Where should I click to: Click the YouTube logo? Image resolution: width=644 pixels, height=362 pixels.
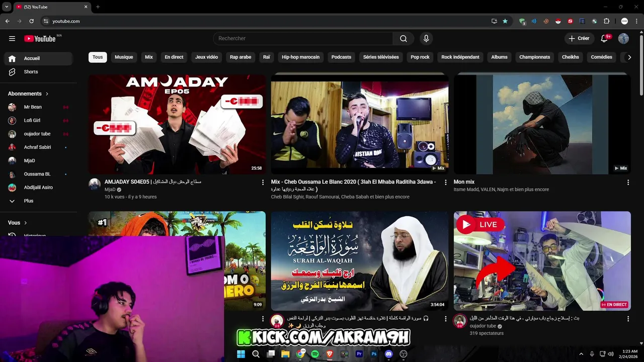pos(40,39)
